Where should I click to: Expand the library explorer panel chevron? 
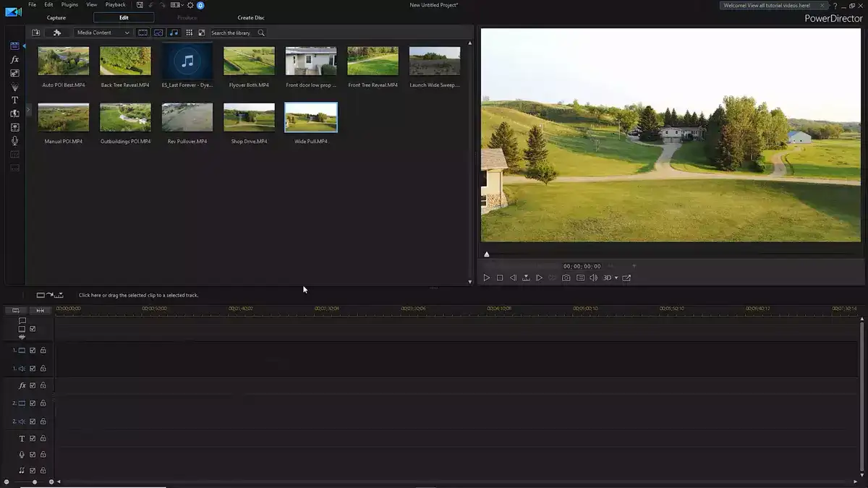point(29,110)
